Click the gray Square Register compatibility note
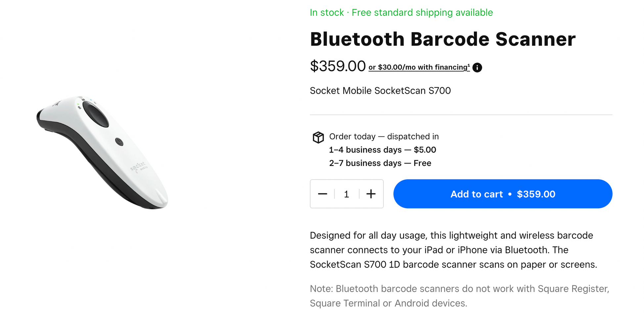 [x=459, y=296]
